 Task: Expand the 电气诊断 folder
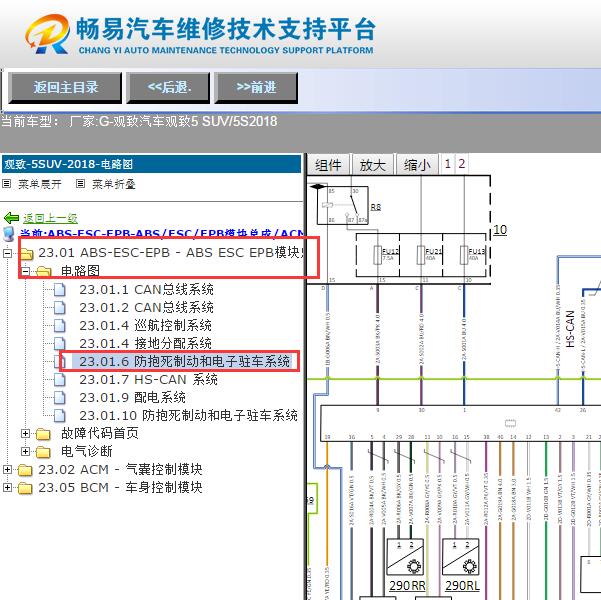(25, 451)
